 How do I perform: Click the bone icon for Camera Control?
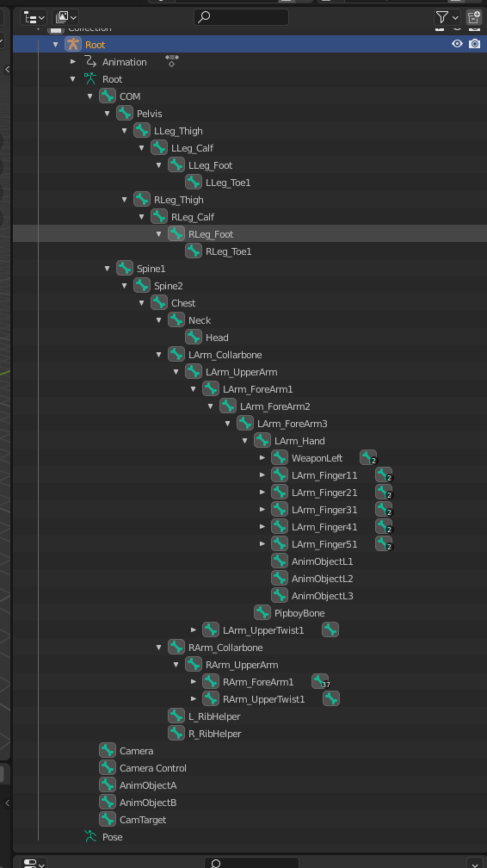tap(108, 767)
